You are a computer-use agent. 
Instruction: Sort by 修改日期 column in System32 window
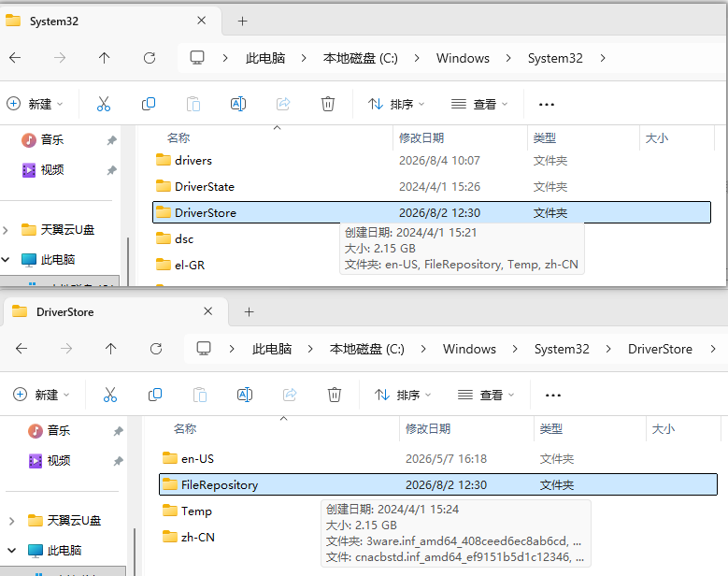(x=460, y=138)
